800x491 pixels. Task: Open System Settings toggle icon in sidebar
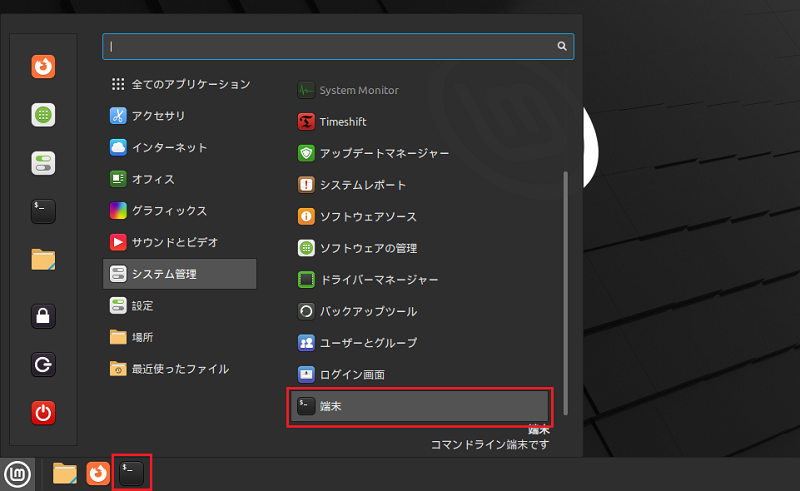tap(43, 163)
